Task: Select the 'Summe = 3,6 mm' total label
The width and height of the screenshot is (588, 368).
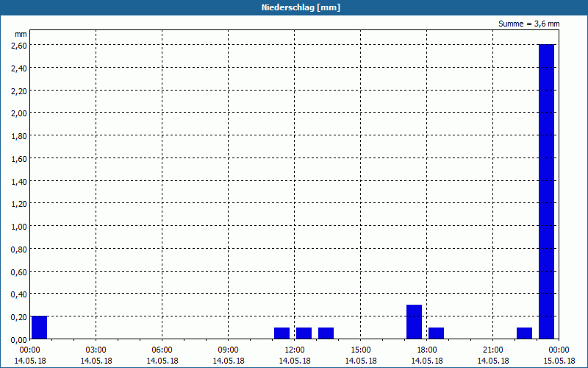Action: (528, 24)
